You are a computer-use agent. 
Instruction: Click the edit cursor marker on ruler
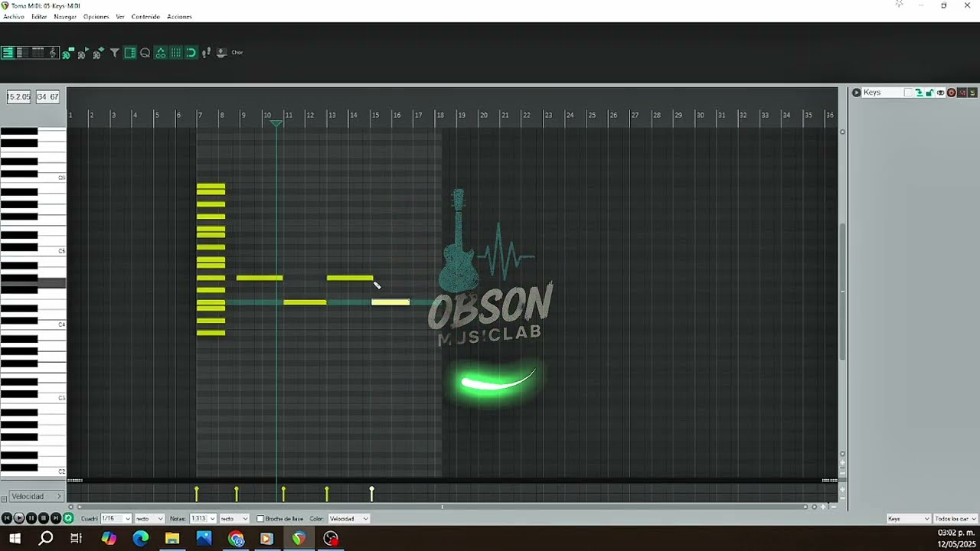pyautogui.click(x=276, y=123)
